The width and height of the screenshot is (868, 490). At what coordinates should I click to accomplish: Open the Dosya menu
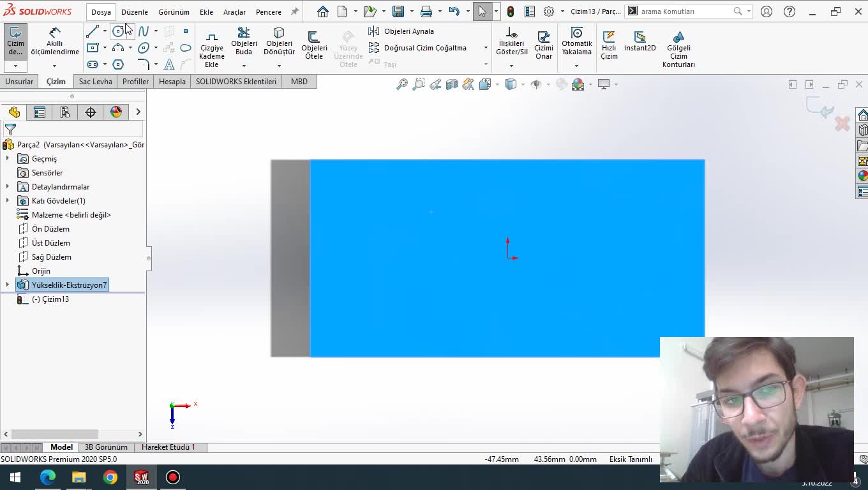[x=101, y=12]
